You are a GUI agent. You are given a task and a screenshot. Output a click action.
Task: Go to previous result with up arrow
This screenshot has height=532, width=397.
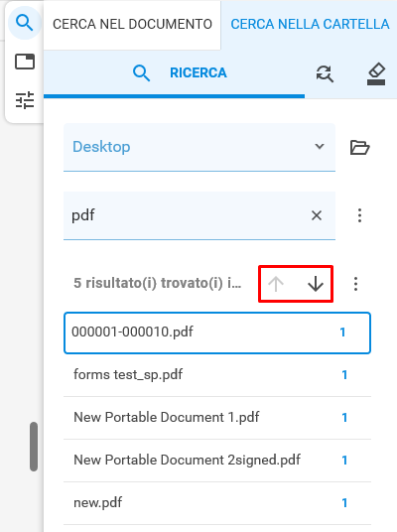click(276, 284)
